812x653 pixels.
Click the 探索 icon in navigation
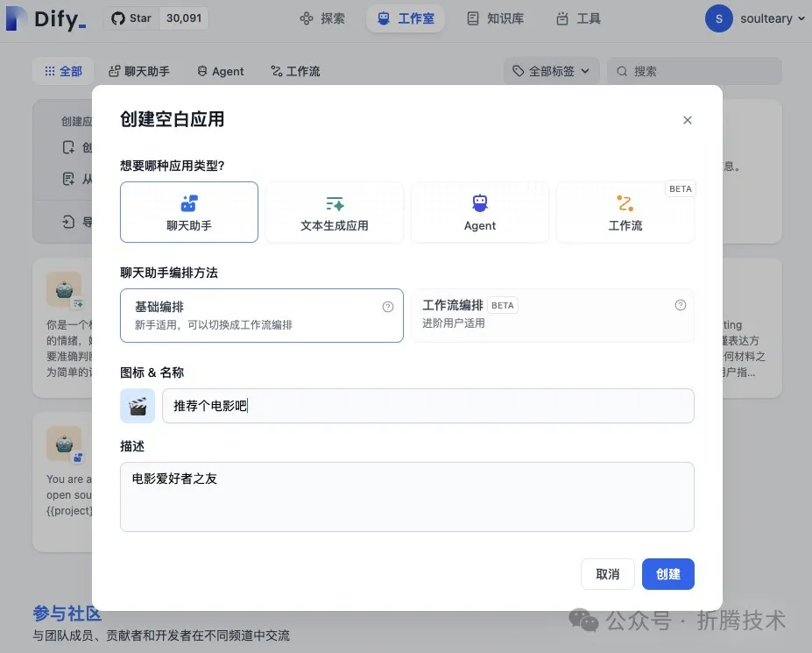(306, 18)
